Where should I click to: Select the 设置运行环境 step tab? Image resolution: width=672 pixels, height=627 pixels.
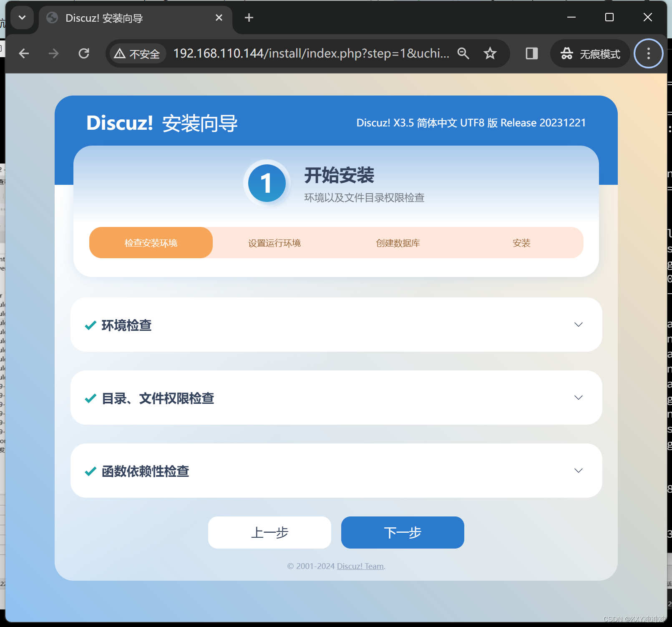point(274,243)
